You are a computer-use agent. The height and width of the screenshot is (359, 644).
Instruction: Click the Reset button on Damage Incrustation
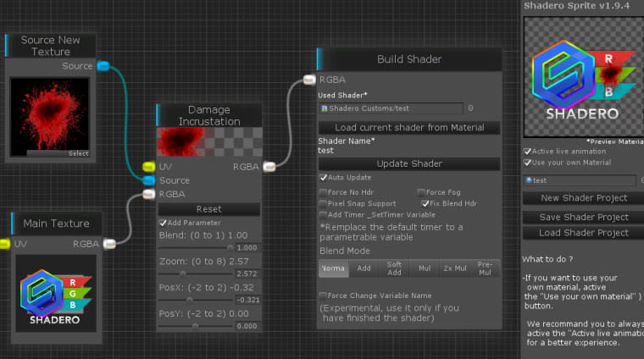(209, 209)
